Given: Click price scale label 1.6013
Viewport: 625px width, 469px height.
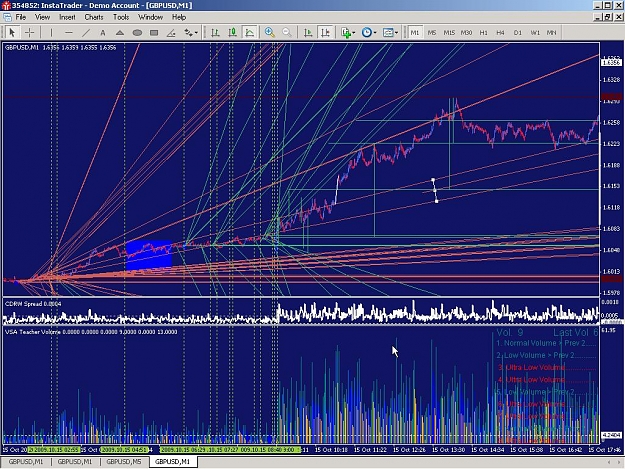Looking at the screenshot, I should click(611, 271).
